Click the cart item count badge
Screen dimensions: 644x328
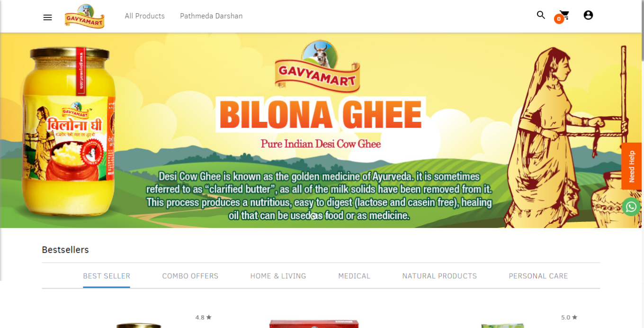click(559, 19)
